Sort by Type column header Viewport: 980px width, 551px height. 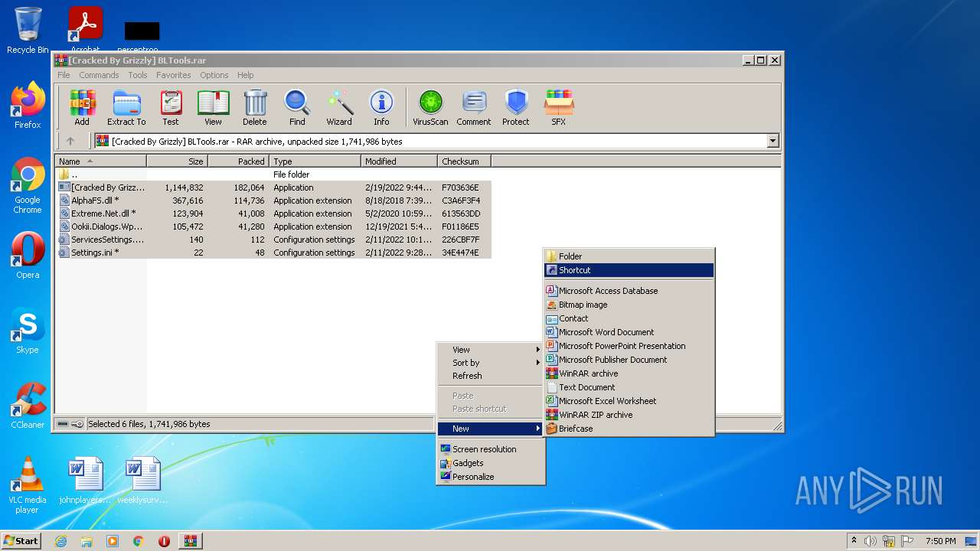315,161
